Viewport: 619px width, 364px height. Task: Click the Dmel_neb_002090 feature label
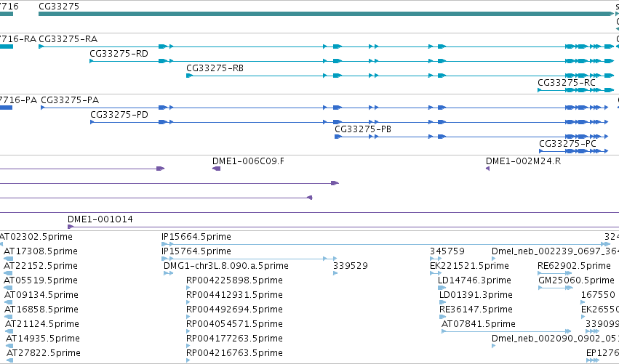(555, 339)
